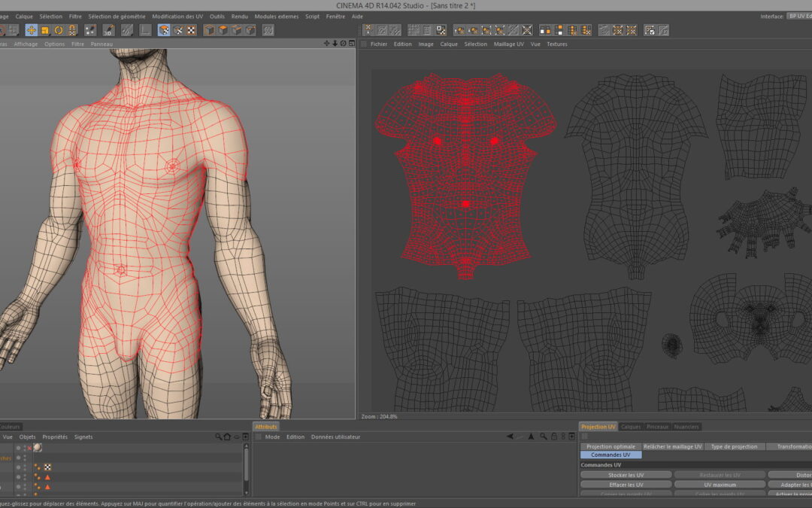The height and width of the screenshot is (508, 812).
Task: Click the search icon in Objects panel
Action: coord(218,437)
